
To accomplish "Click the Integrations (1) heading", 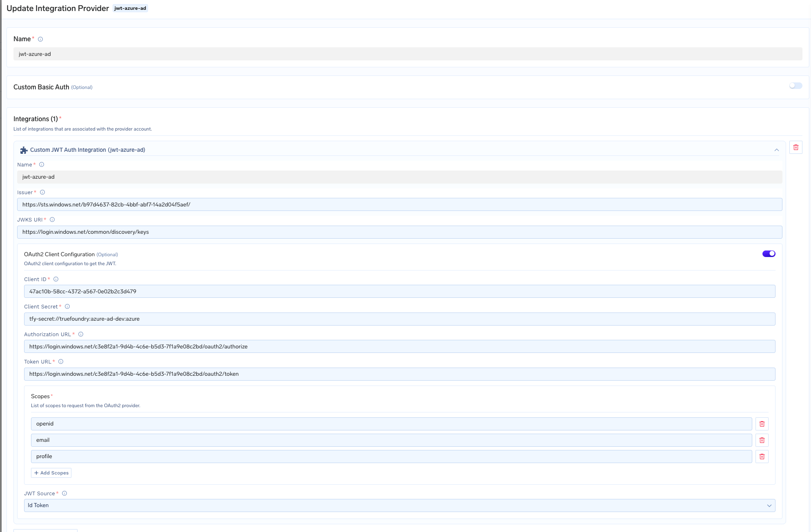I will pyautogui.click(x=35, y=119).
